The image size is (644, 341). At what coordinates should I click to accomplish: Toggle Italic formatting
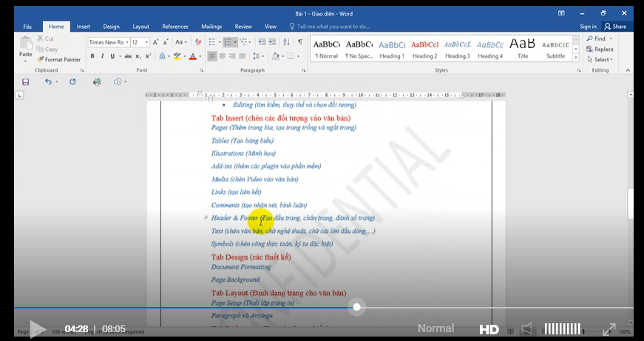pos(102,56)
